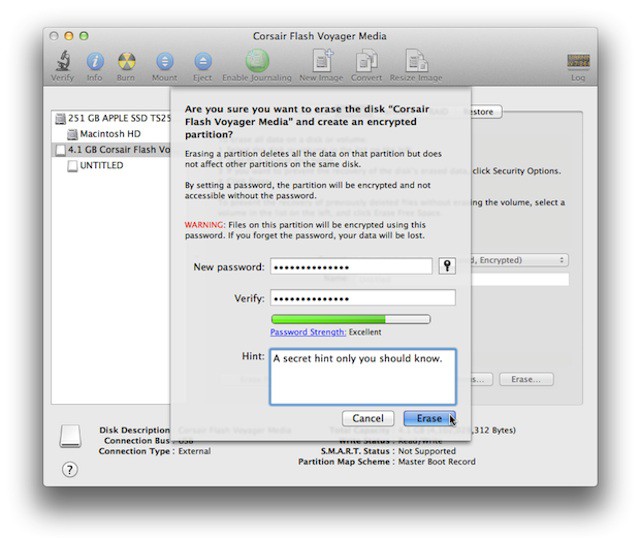Viewport: 640px width, 538px height.
Task: Click the Burn disc icon
Action: coord(127,61)
